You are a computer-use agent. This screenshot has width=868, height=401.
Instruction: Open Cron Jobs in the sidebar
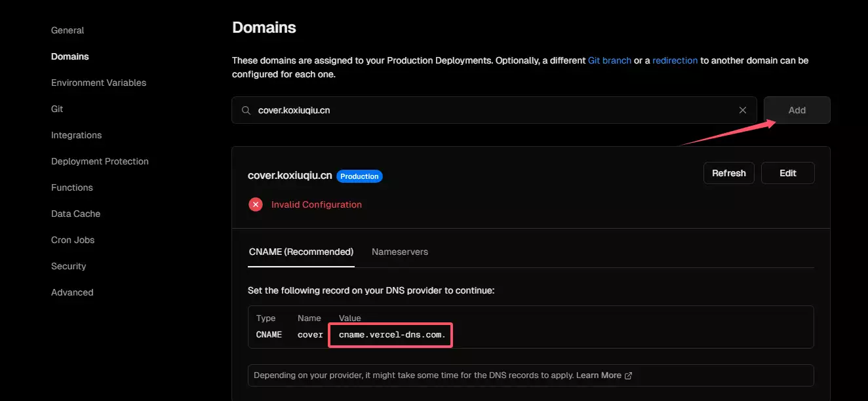pyautogui.click(x=73, y=240)
